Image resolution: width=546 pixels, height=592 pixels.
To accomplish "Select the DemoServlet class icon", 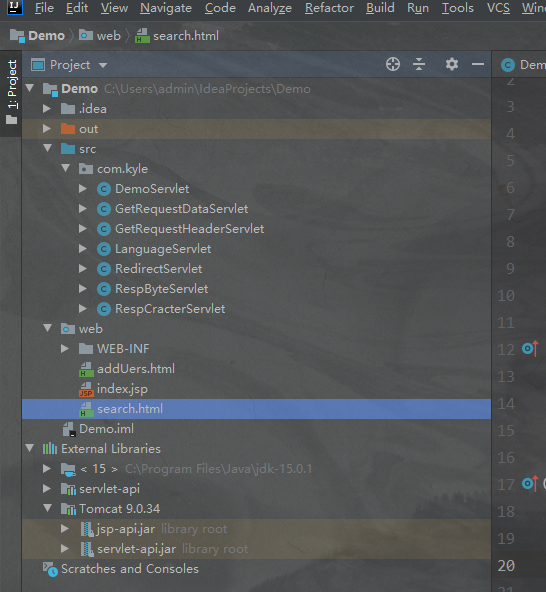I will [104, 189].
